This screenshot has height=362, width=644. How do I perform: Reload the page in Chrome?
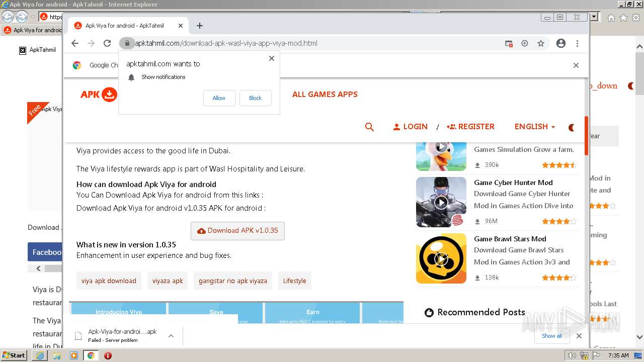tap(107, 43)
